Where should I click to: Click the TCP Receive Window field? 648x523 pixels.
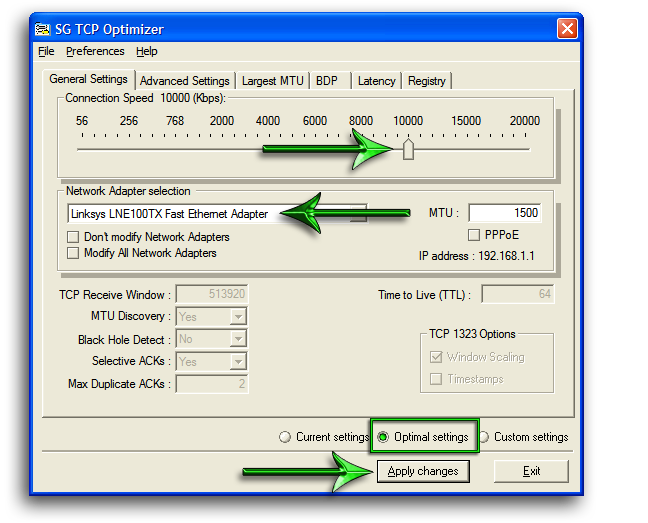tap(212, 294)
